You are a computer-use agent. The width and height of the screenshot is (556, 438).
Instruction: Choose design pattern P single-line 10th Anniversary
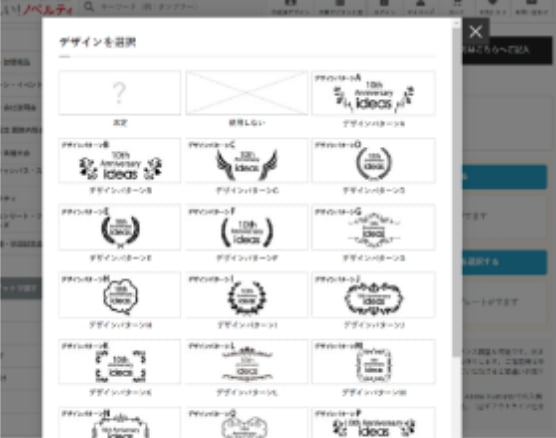[x=373, y=423]
